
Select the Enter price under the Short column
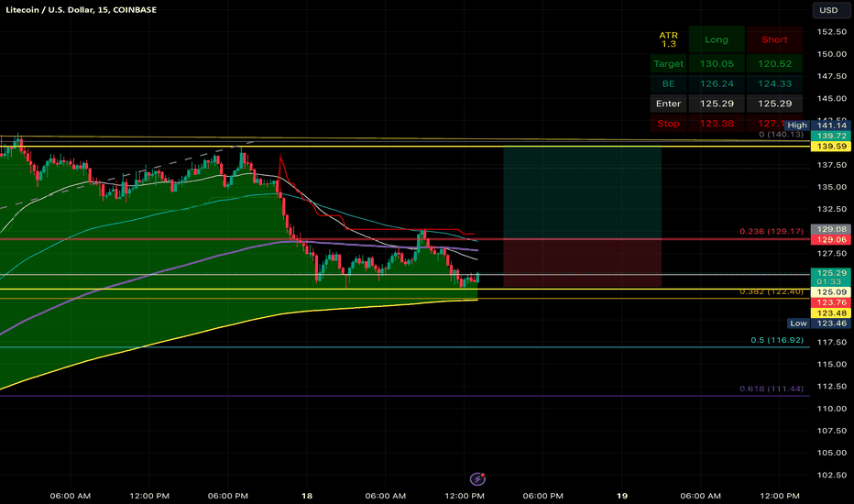[x=774, y=104]
